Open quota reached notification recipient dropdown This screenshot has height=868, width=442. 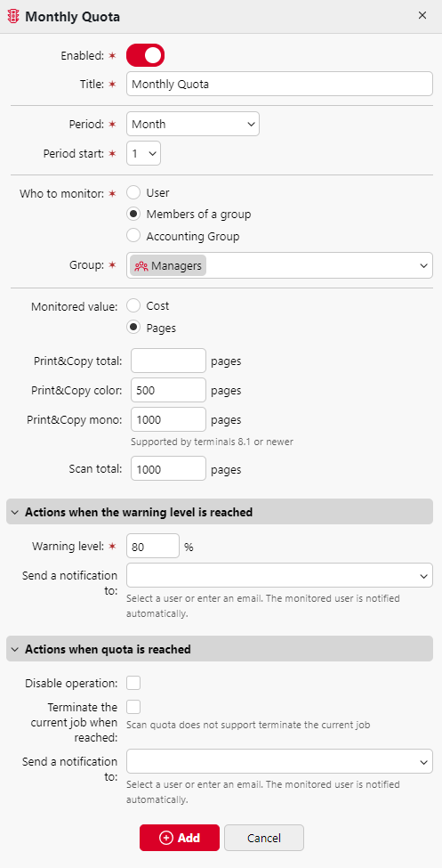pos(280,762)
